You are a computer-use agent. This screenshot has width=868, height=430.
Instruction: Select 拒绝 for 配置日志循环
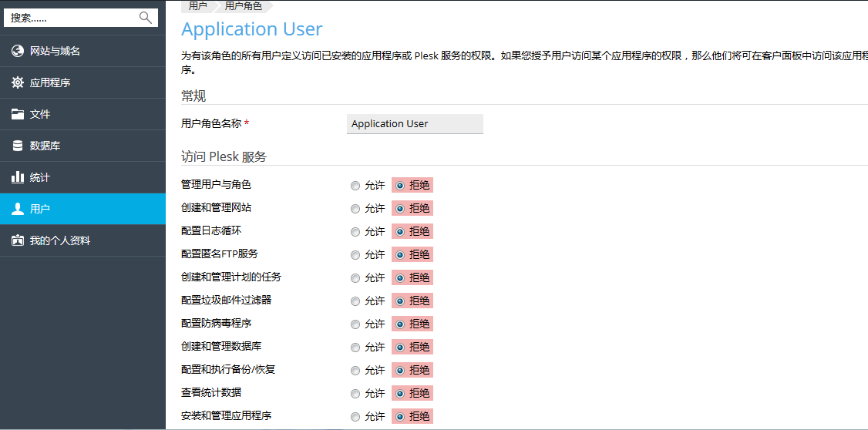pyautogui.click(x=400, y=232)
